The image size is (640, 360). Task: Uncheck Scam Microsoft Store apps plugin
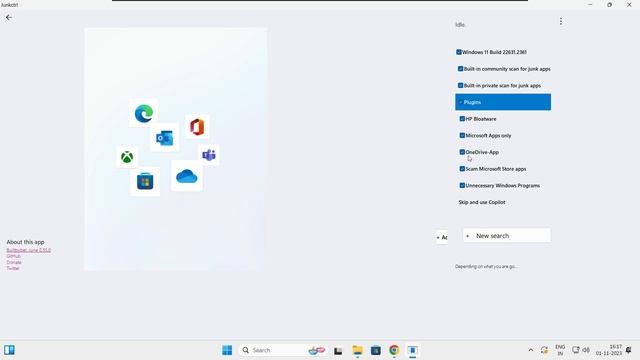[462, 169]
